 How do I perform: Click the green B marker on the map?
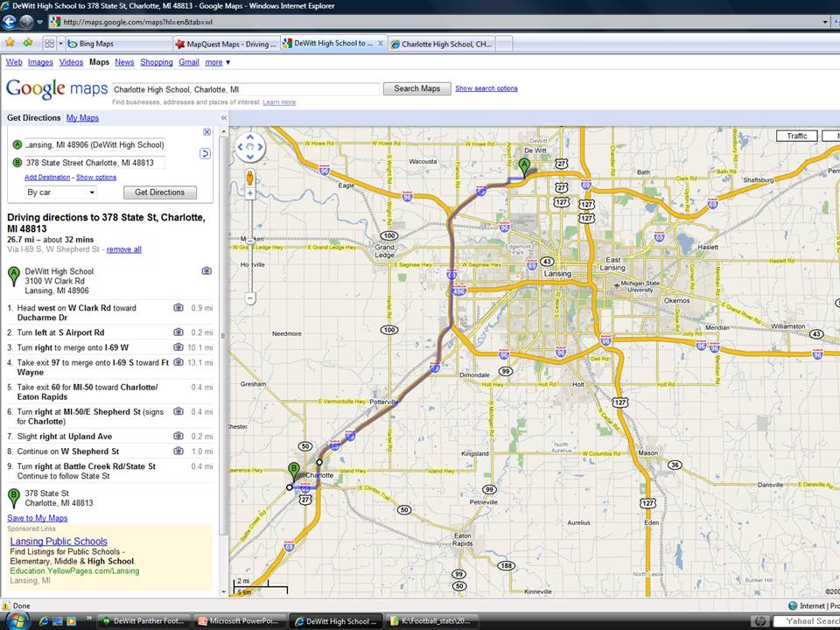pyautogui.click(x=294, y=472)
